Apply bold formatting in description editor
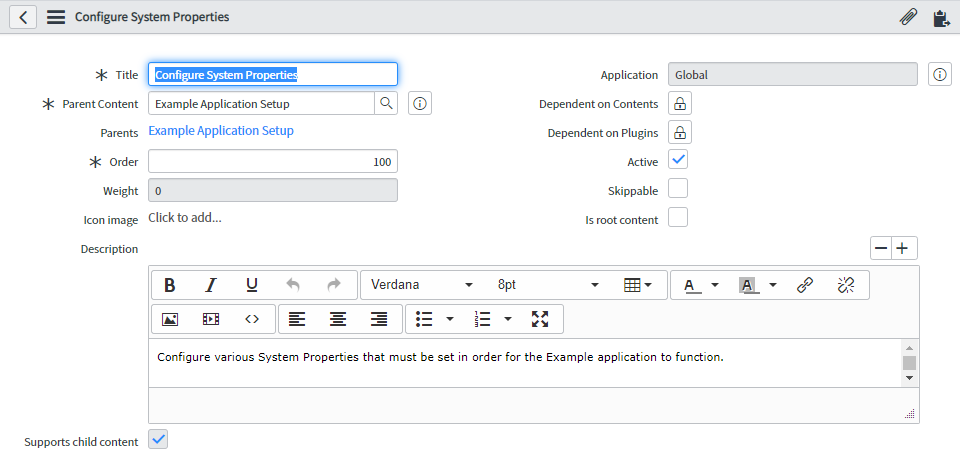This screenshot has width=960, height=455. pos(170,285)
